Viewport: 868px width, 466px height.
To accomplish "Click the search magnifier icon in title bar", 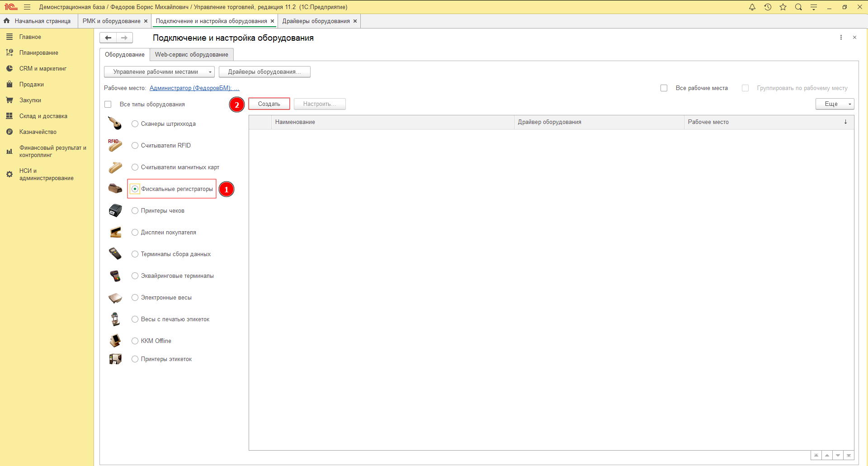I will 798,7.
